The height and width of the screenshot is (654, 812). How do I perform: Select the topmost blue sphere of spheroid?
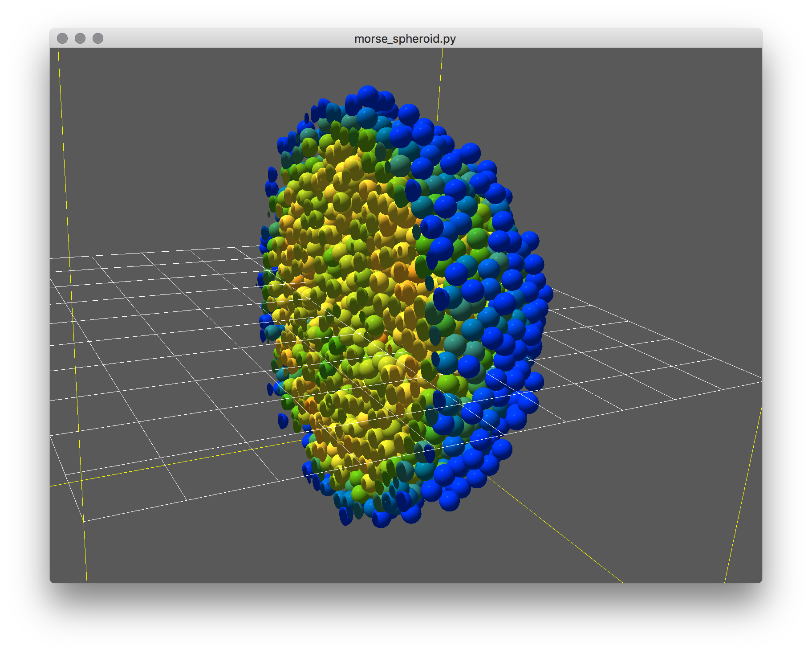(368, 95)
